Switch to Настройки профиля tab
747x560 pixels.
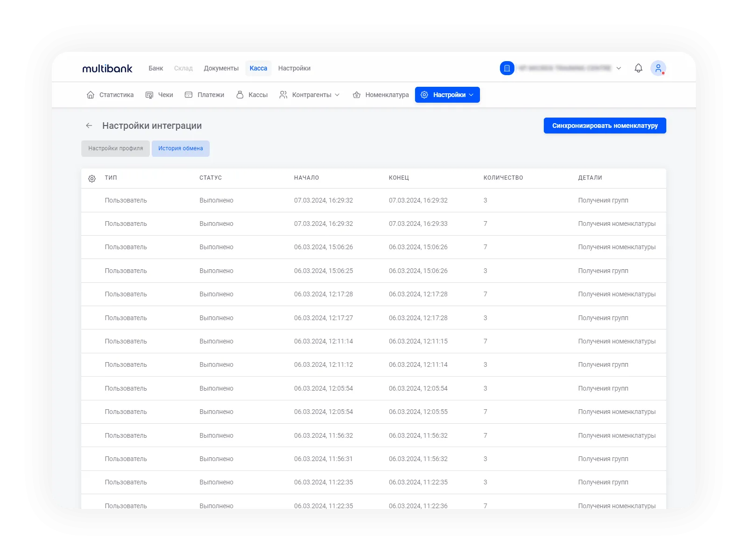coord(115,148)
